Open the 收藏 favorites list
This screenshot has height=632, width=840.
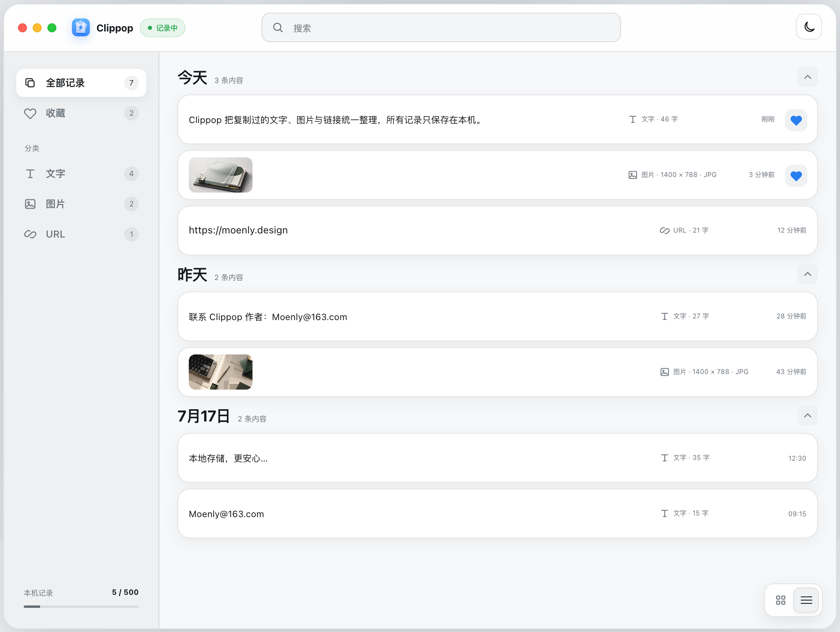(81, 113)
